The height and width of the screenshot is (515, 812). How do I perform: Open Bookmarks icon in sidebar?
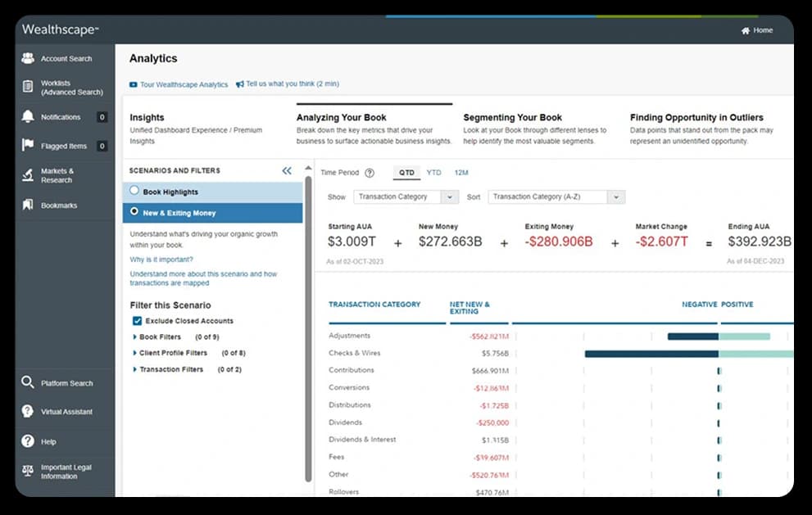pyautogui.click(x=28, y=205)
